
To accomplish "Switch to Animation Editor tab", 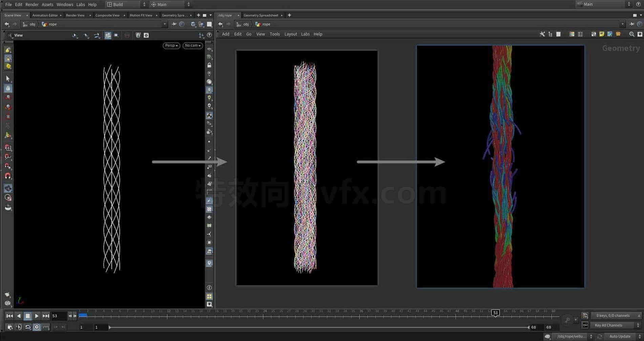I will tap(45, 15).
